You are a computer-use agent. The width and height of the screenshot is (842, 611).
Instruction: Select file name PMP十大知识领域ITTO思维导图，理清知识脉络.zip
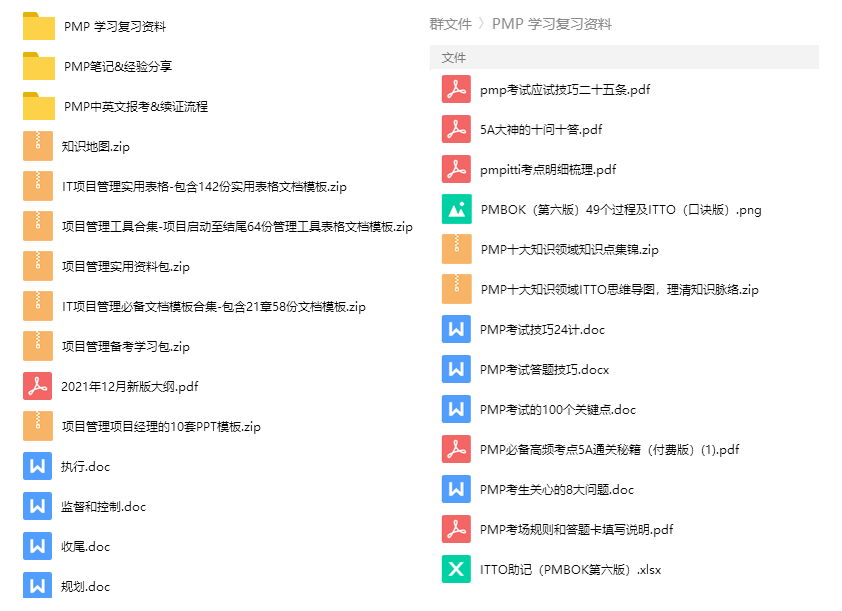pos(620,289)
